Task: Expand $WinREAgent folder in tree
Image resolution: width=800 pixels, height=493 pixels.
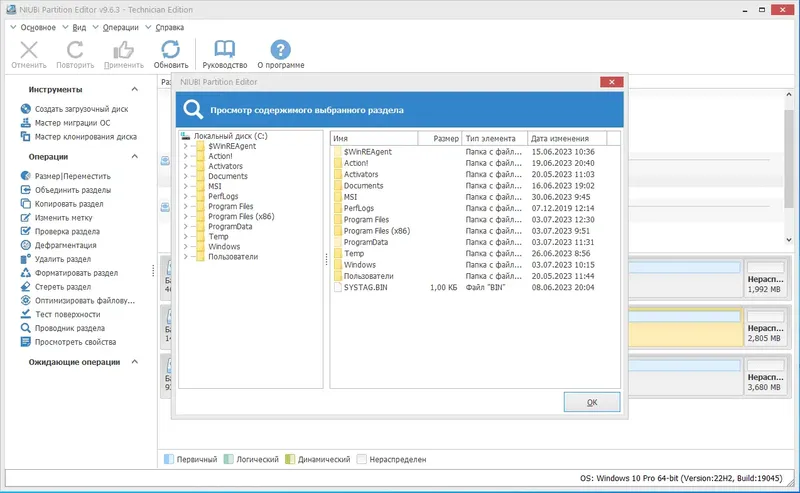Action: click(186, 146)
